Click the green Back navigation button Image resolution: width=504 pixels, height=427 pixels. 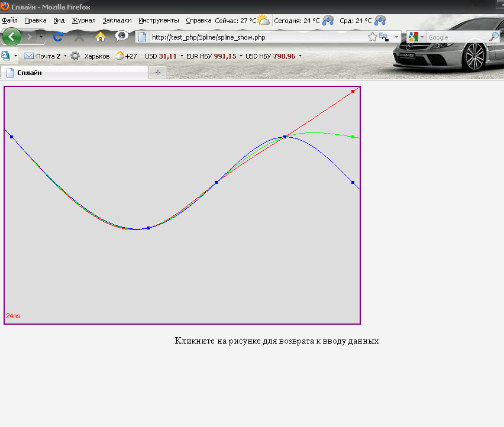coord(12,37)
